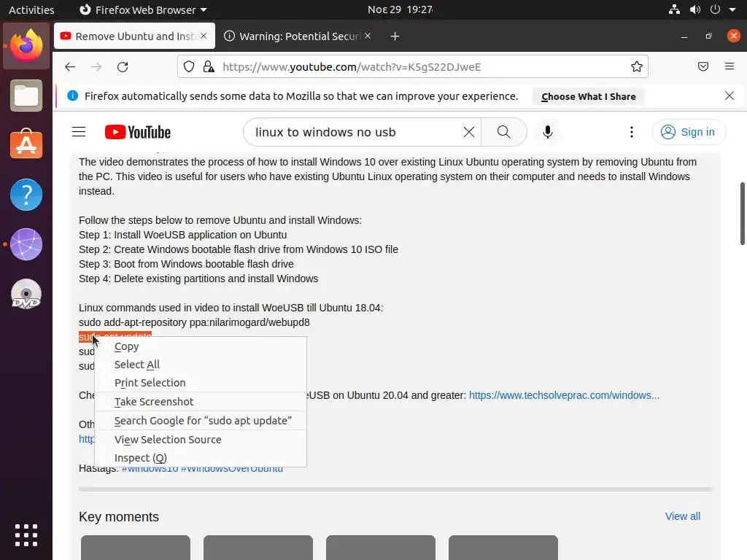Open the network status tray icon
747x560 pixels.
[674, 9]
